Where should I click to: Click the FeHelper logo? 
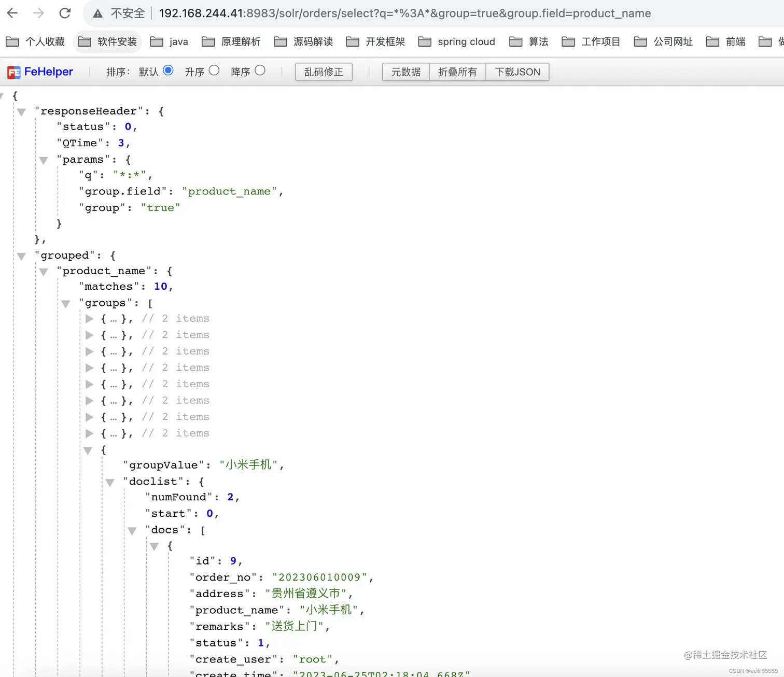(40, 72)
